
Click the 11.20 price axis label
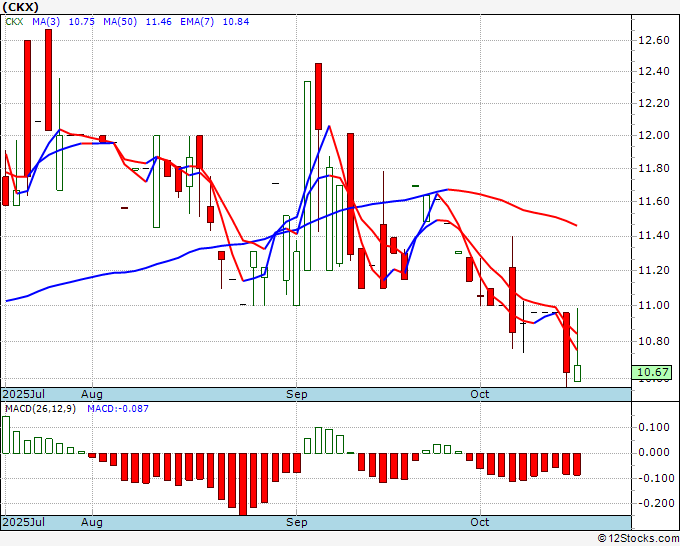[x=654, y=270]
